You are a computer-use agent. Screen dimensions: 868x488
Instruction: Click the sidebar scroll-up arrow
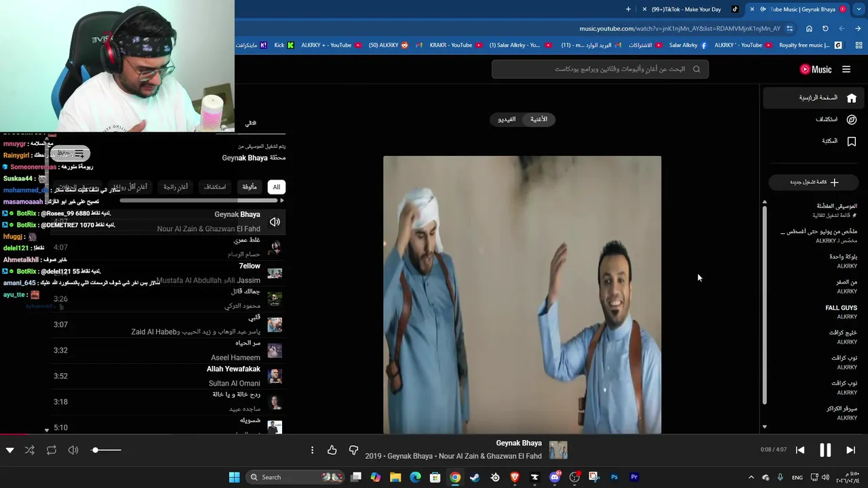[x=764, y=202]
